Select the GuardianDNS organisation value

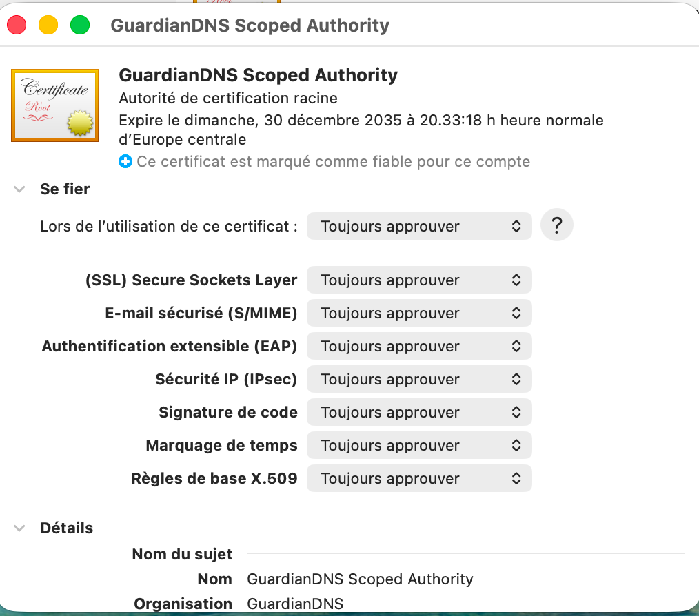pos(295,604)
